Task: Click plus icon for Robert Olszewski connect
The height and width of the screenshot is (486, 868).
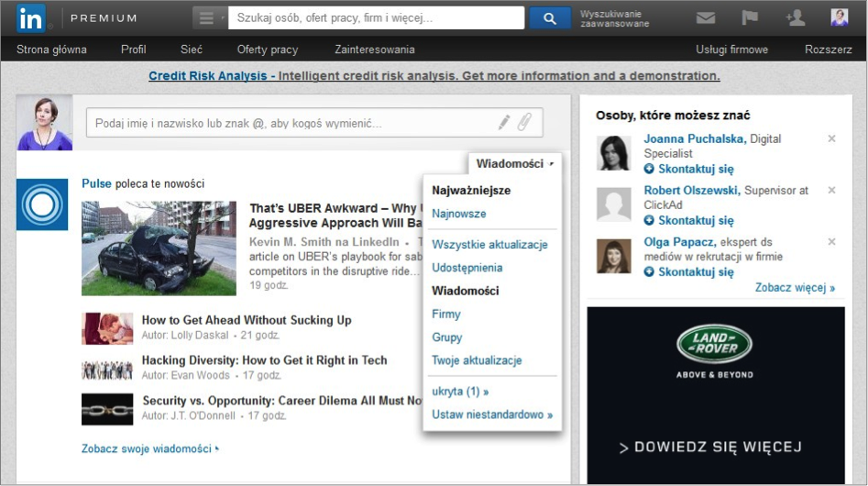Action: click(649, 220)
